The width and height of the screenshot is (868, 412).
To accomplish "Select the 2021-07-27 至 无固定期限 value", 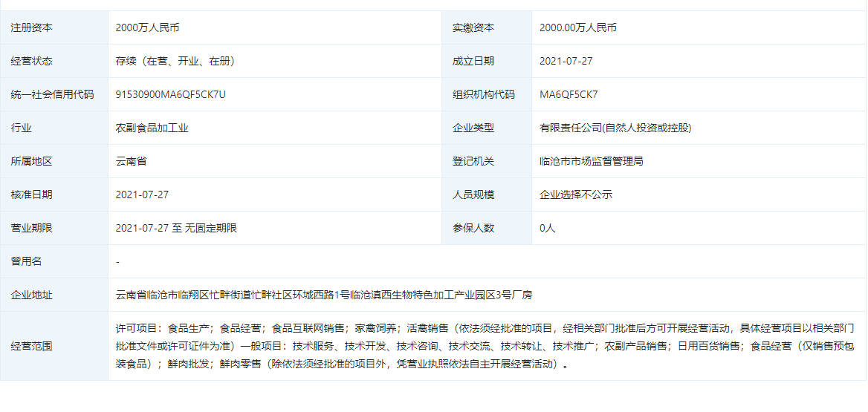I will pos(177,228).
